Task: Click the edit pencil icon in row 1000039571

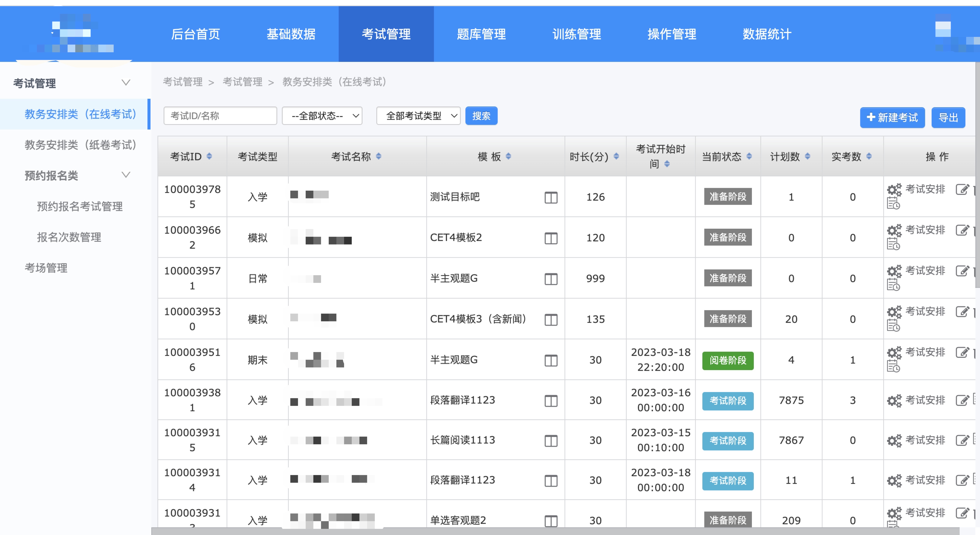Action: (962, 271)
